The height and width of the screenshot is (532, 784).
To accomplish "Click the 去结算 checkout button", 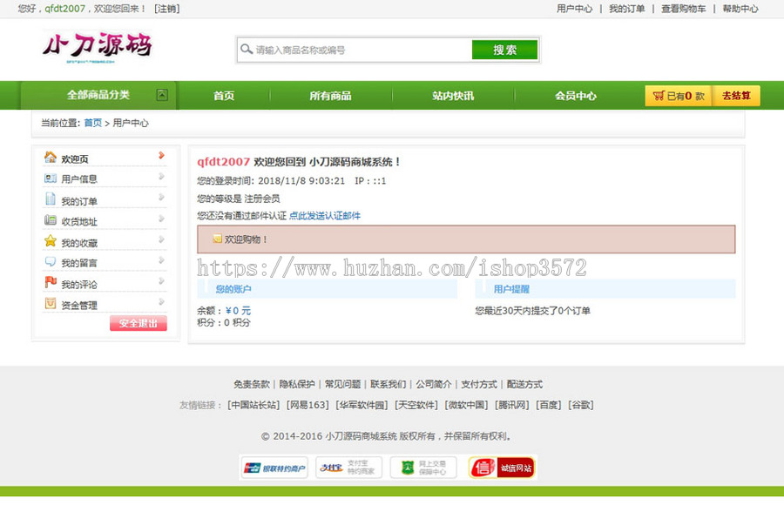I will [736, 96].
